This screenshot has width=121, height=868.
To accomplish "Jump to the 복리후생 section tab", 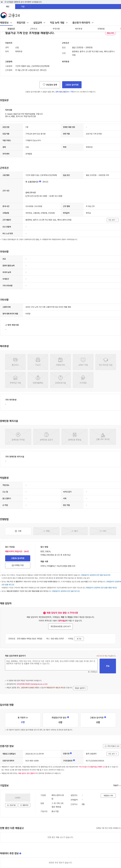I will tap(79, 29).
